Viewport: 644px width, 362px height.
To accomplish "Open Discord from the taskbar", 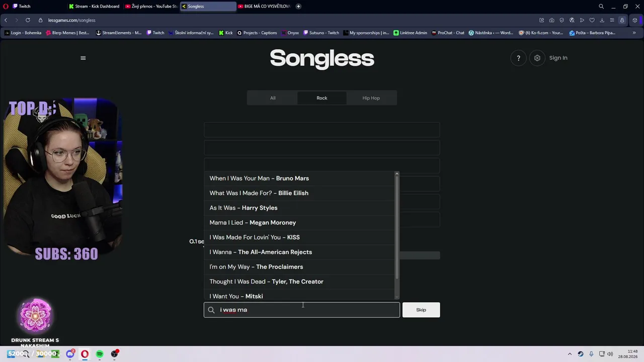I will coord(70,354).
